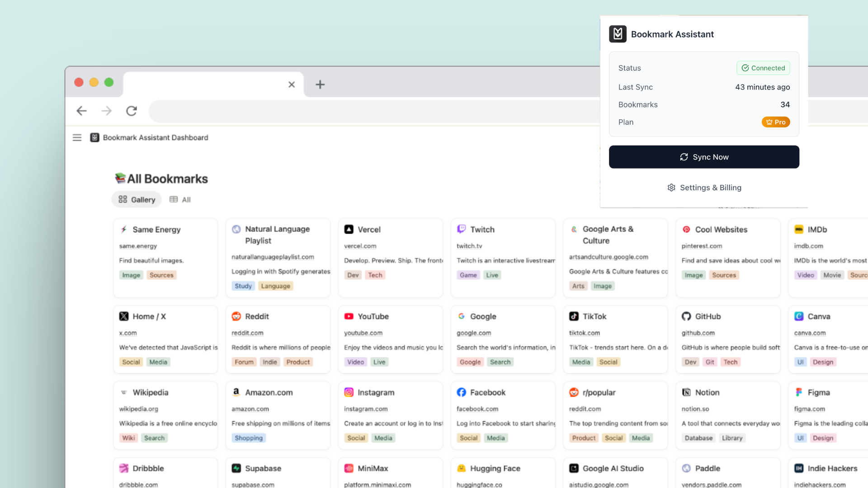The height and width of the screenshot is (488, 868).
Task: Click the settings gear beside Settings & Billing
Action: point(671,188)
